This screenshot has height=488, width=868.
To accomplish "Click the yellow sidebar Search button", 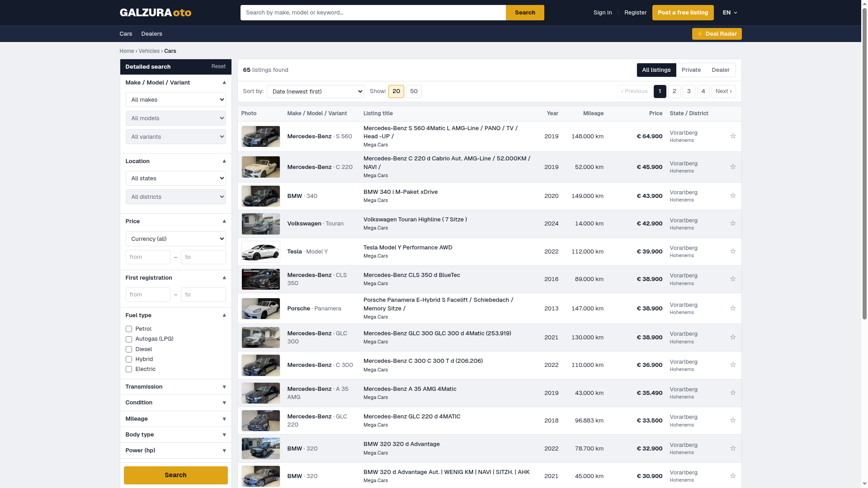I will (x=175, y=475).
